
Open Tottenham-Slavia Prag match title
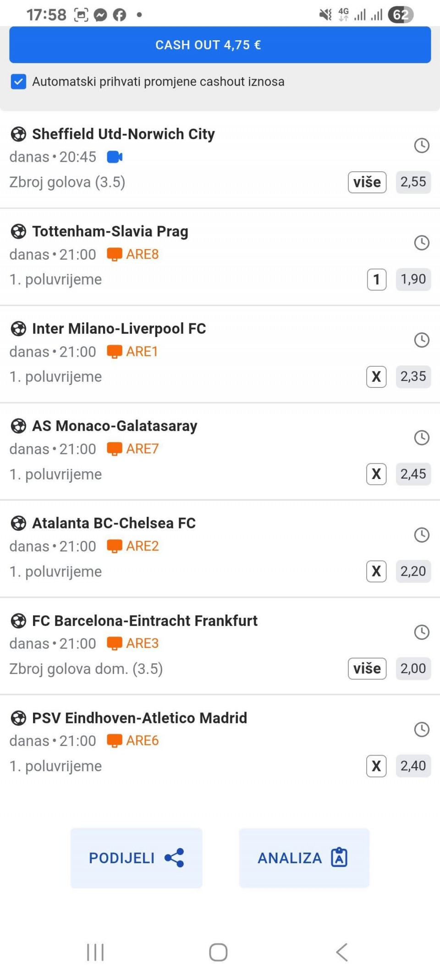[x=110, y=231]
